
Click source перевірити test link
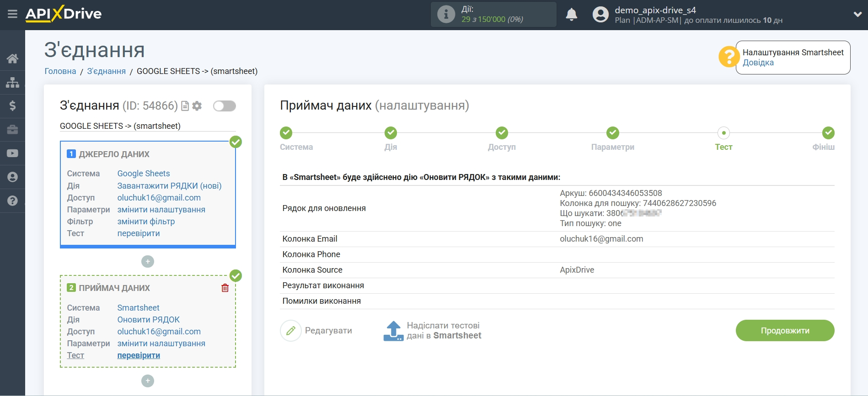pyautogui.click(x=139, y=233)
